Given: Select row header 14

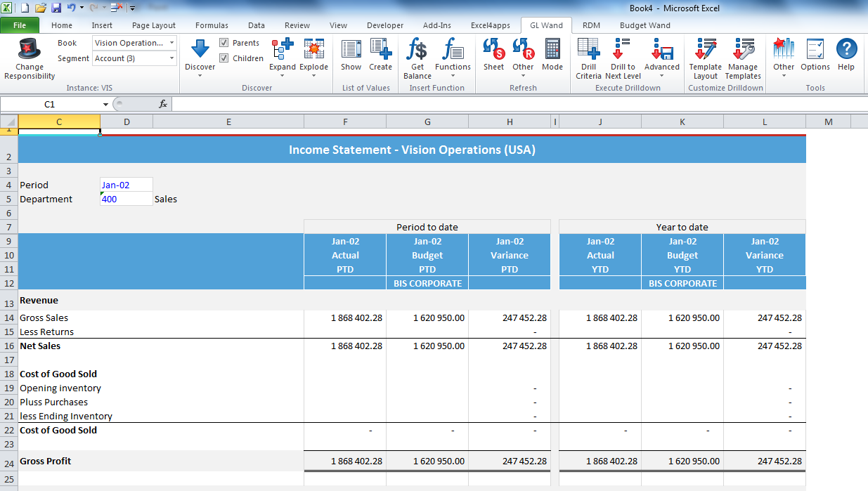Looking at the screenshot, I should (x=9, y=317).
